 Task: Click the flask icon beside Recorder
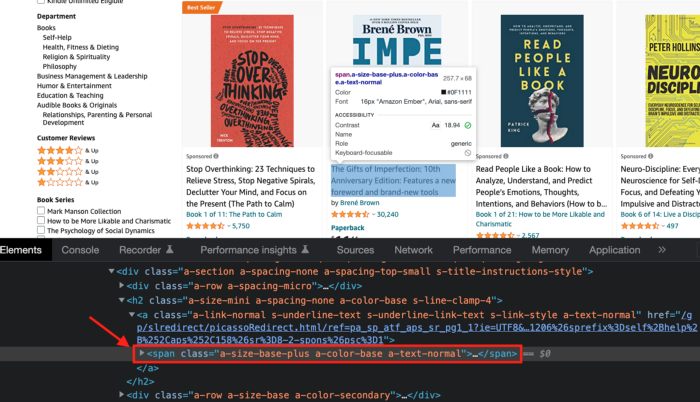[170, 249]
